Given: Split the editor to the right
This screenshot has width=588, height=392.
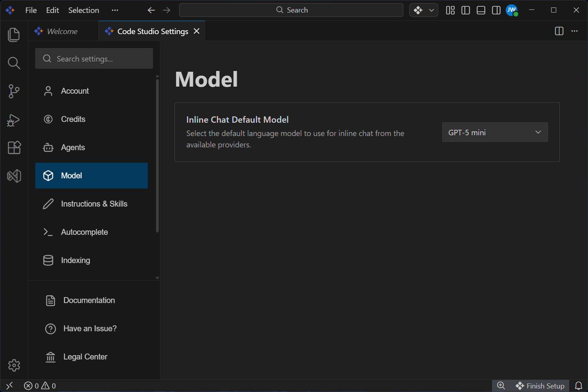Looking at the screenshot, I should 559,31.
